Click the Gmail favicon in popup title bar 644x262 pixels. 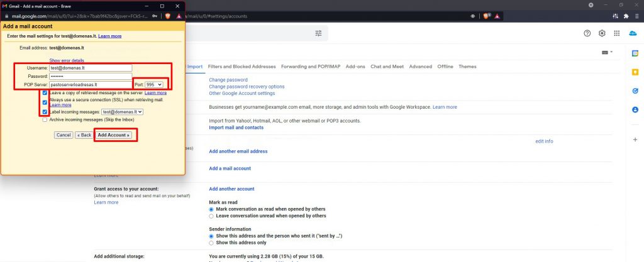(x=4, y=6)
